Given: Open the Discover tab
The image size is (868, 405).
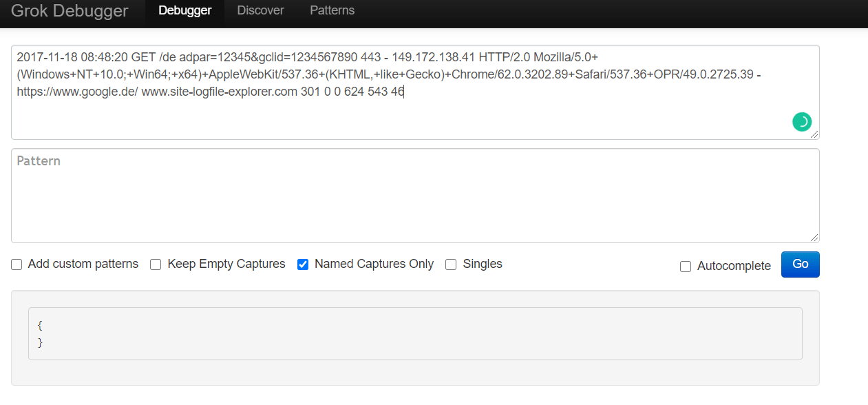Looking at the screenshot, I should [x=260, y=11].
